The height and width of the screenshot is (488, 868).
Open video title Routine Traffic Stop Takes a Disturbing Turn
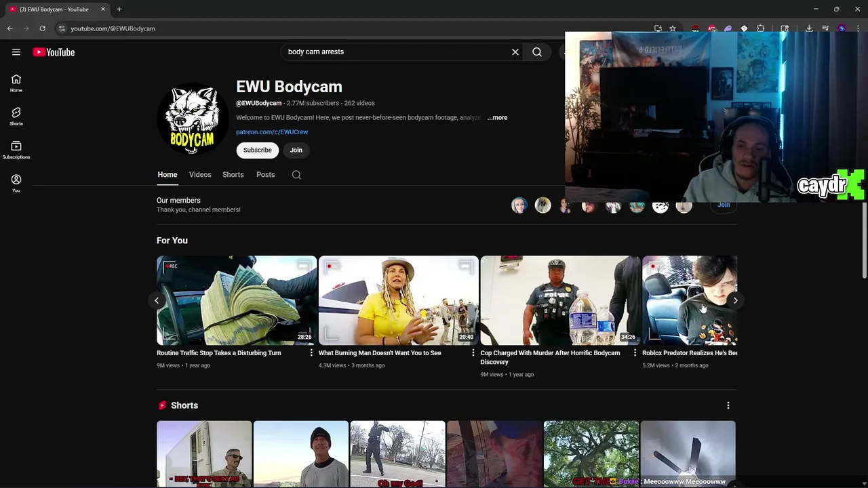coord(218,353)
